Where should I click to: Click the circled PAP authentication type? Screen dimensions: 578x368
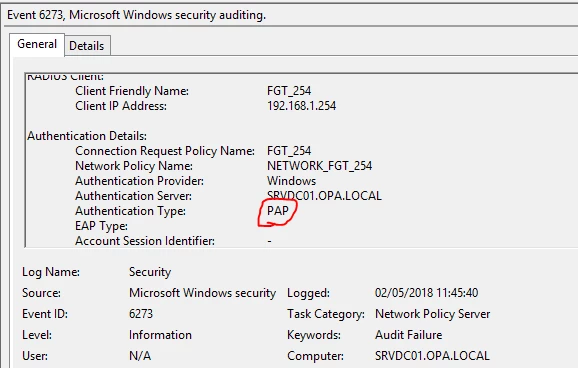click(x=278, y=211)
